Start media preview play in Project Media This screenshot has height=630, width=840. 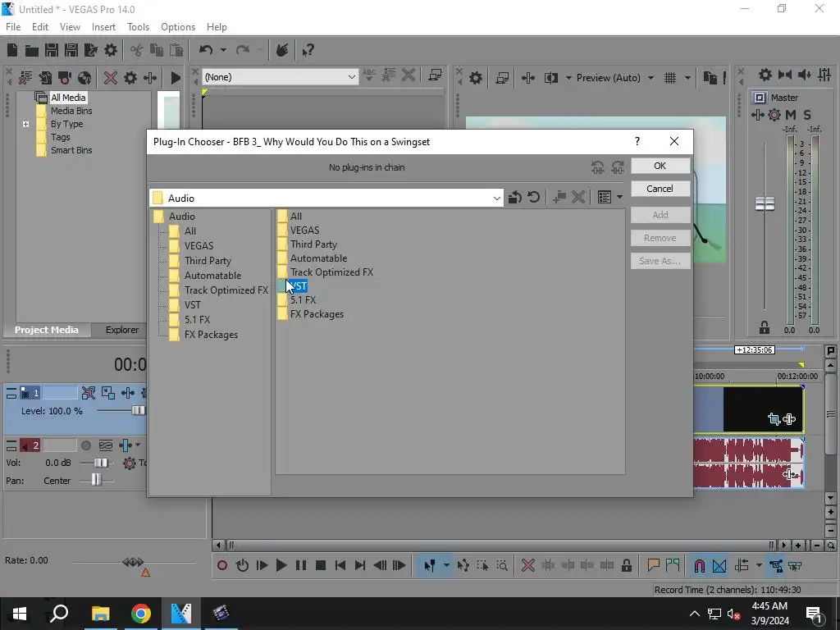point(176,78)
